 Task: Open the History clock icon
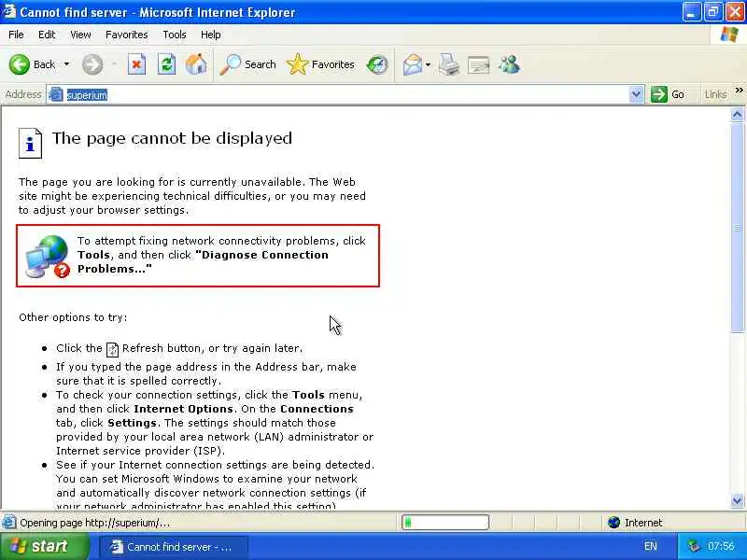[x=377, y=64]
